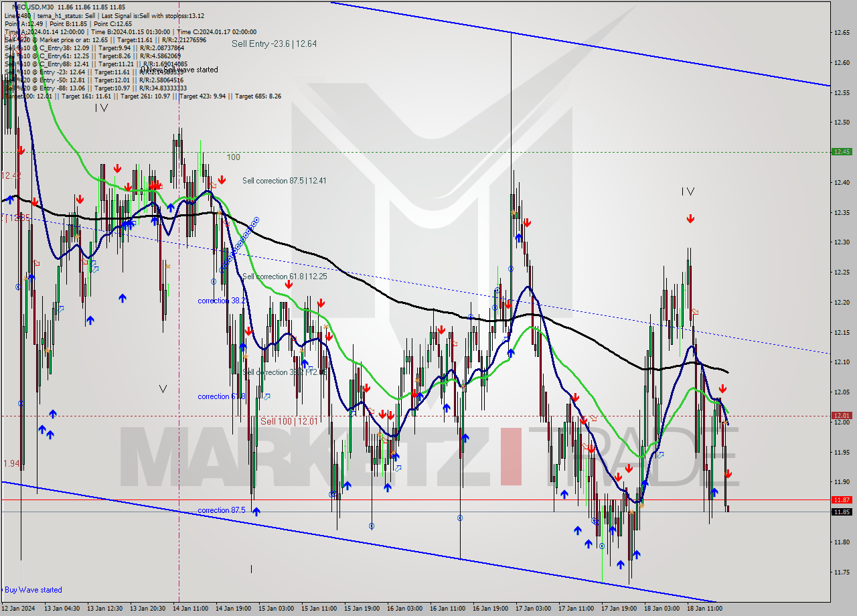Click the '13 Jan 12:30' time axis label

tap(104, 609)
